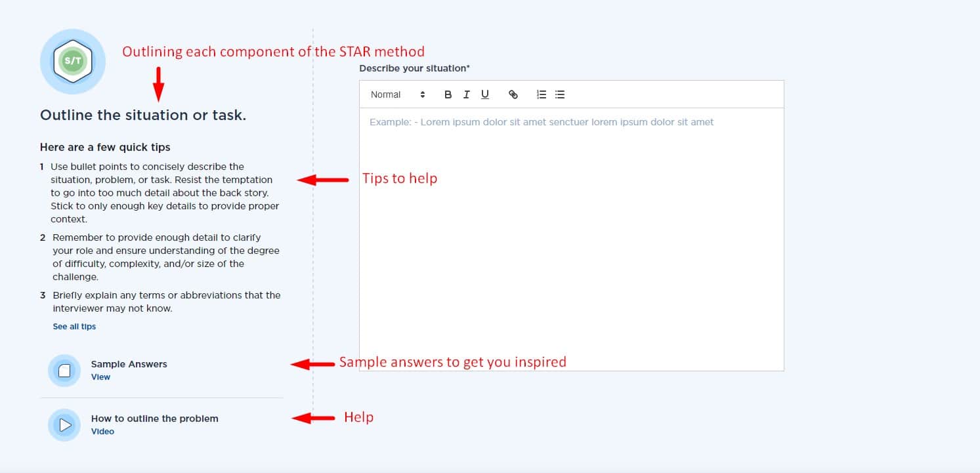Click the video play icon for outlining help

pos(64,424)
